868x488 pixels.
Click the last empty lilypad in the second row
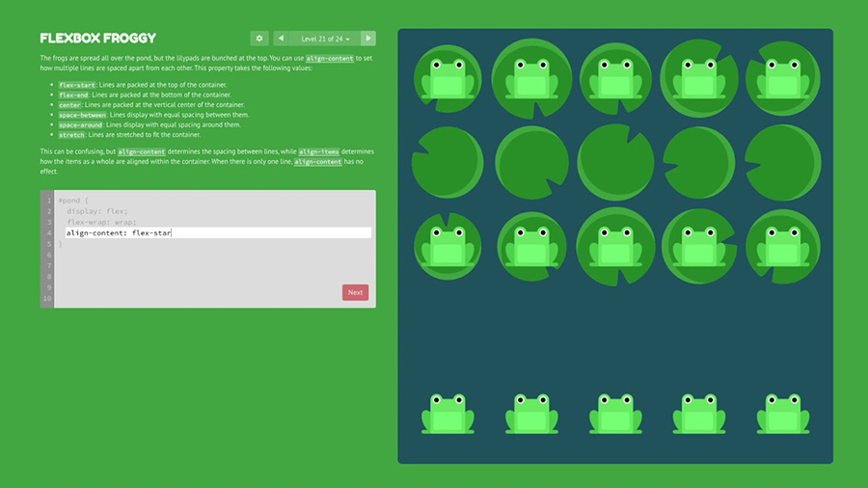tap(782, 162)
